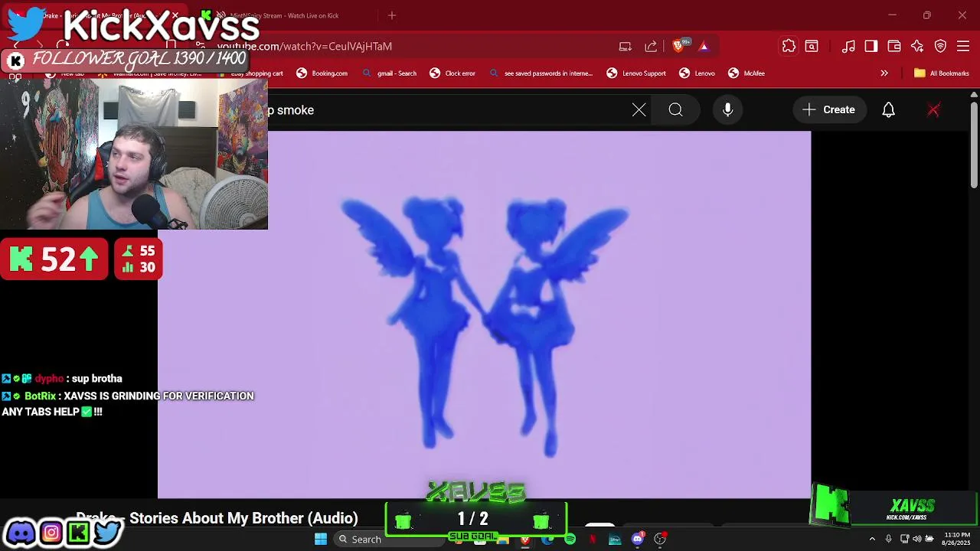980x551 pixels.
Task: Open the Brave VPN shield icon
Action: point(941,46)
